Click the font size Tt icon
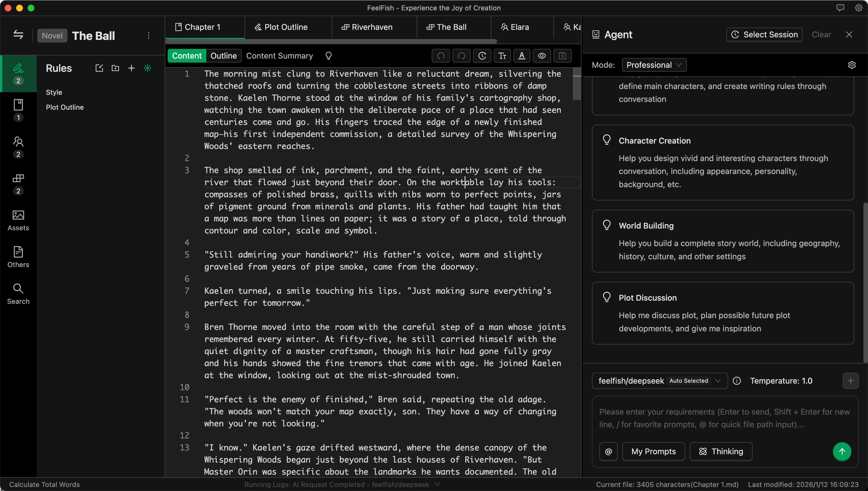 502,56
